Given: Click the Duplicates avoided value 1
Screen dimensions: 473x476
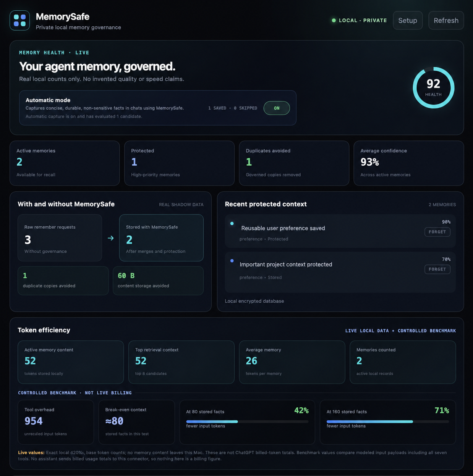Looking at the screenshot, I should coord(249,162).
